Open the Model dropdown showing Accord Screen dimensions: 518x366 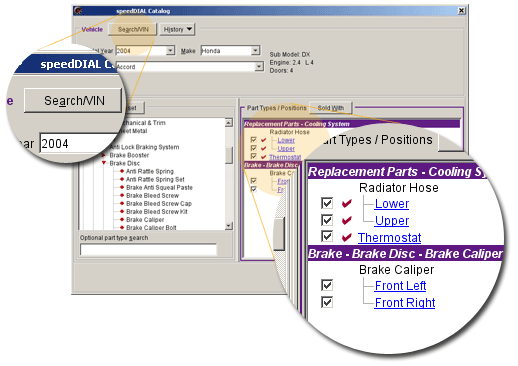pos(259,67)
